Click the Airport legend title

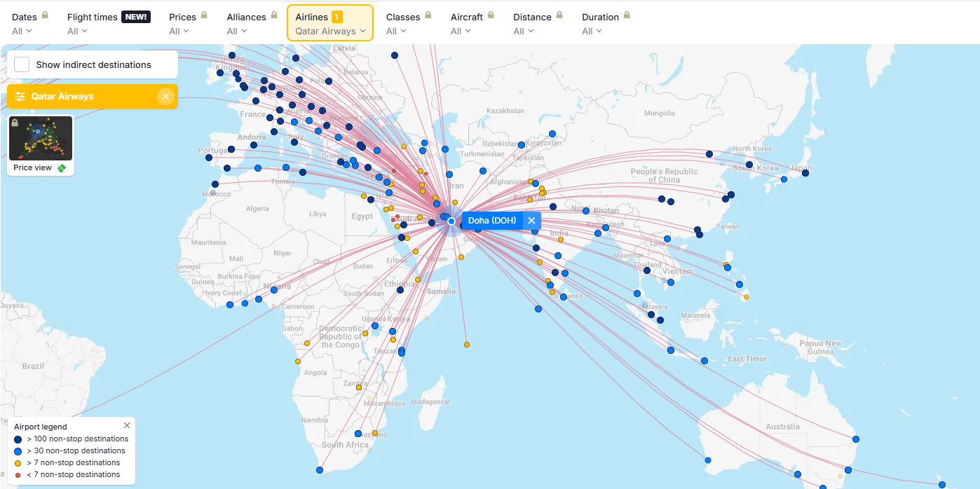click(x=41, y=427)
